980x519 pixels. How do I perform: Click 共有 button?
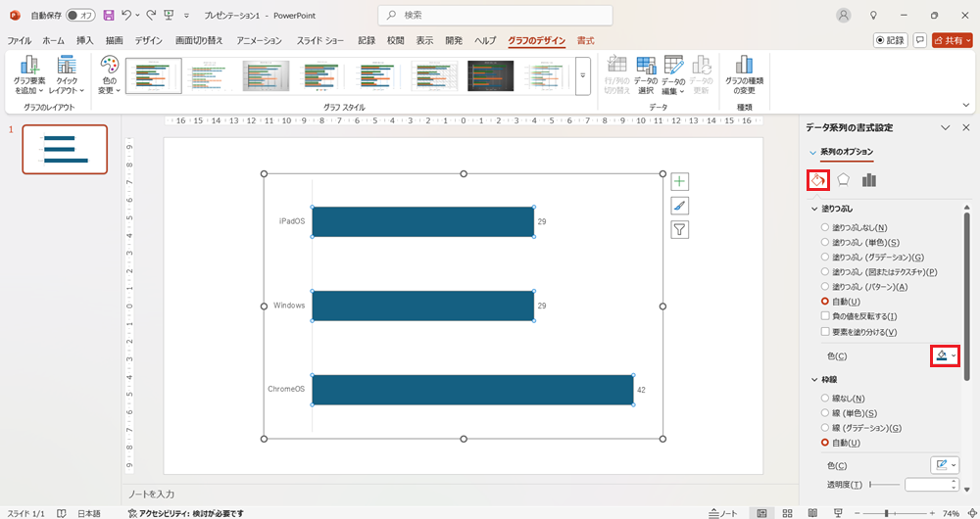952,40
